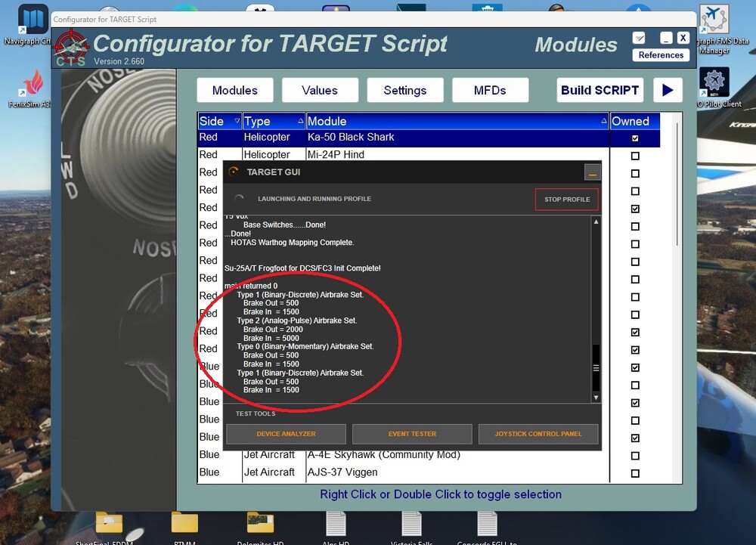The height and width of the screenshot is (545, 756).
Task: Click the TARGET GUI orange logo icon
Action: click(x=234, y=172)
